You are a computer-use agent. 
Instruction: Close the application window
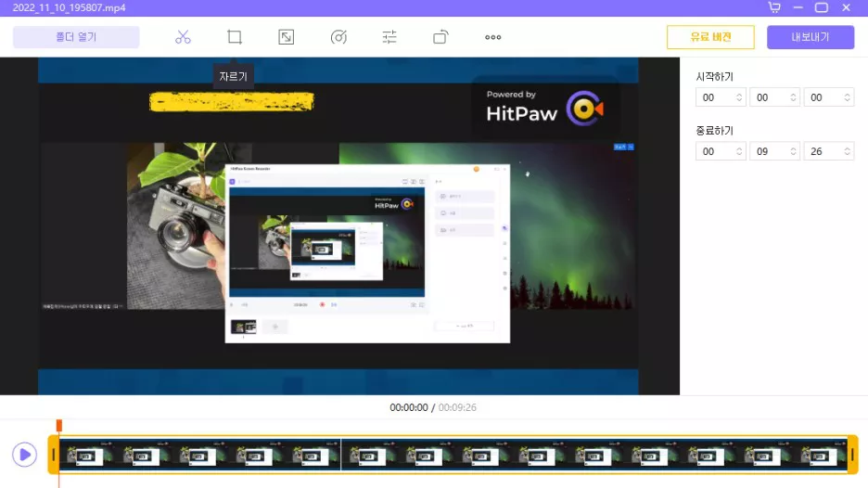tap(846, 7)
